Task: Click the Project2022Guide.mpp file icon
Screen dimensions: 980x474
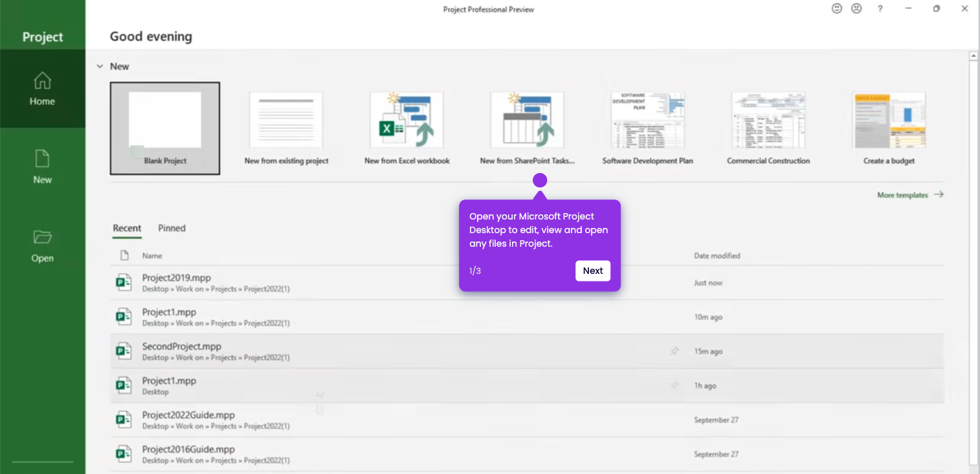Action: coord(123,420)
